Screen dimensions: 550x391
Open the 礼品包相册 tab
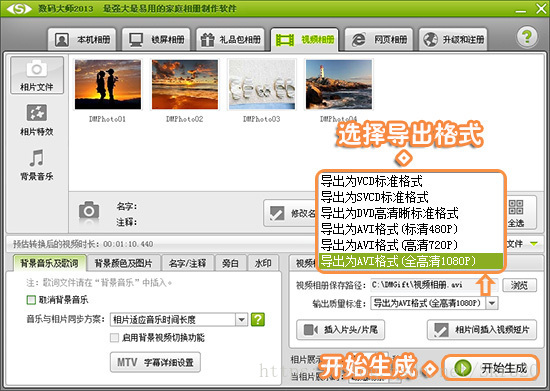tap(230, 39)
